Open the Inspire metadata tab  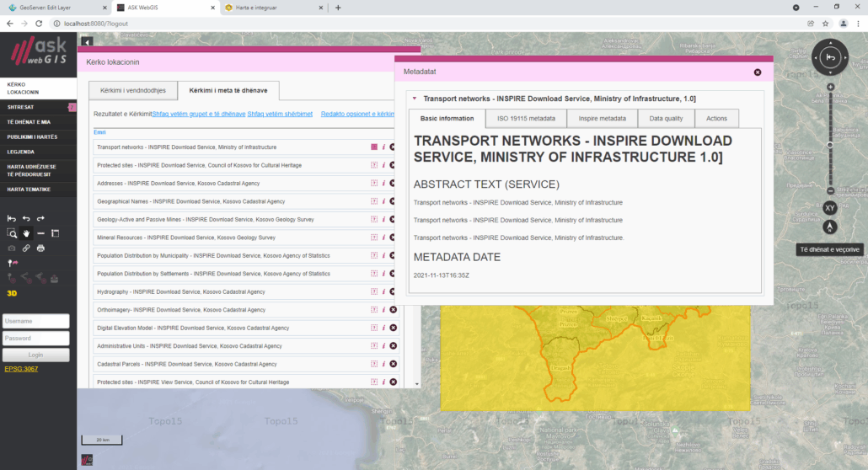[x=602, y=119]
